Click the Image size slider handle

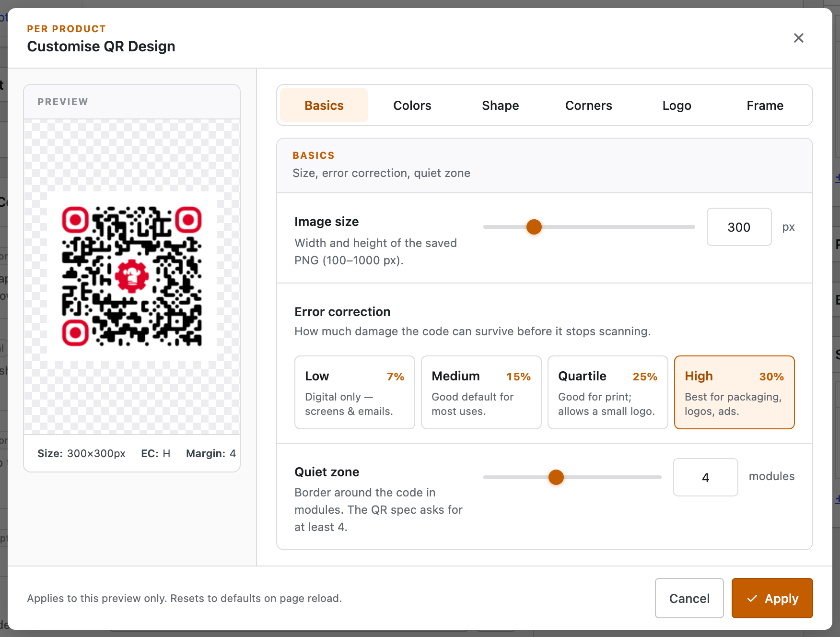tap(534, 227)
